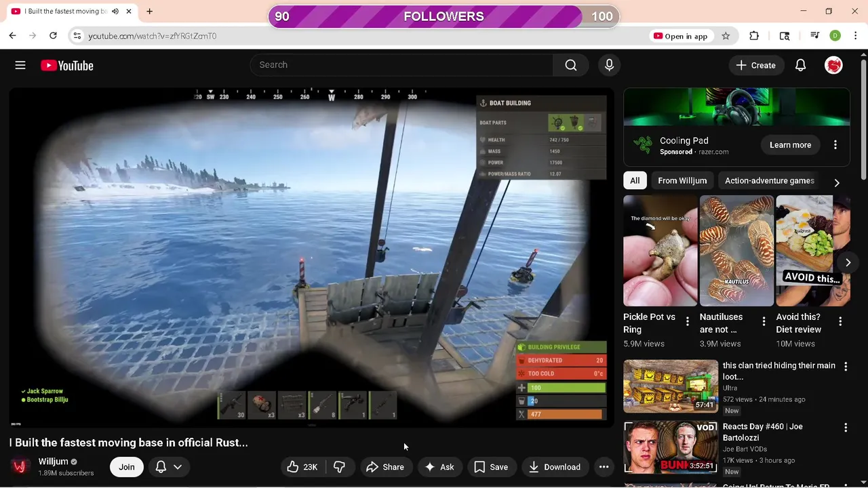This screenshot has width=868, height=488.
Task: Open options for Avoid this? Diet review
Action: pos(840,322)
